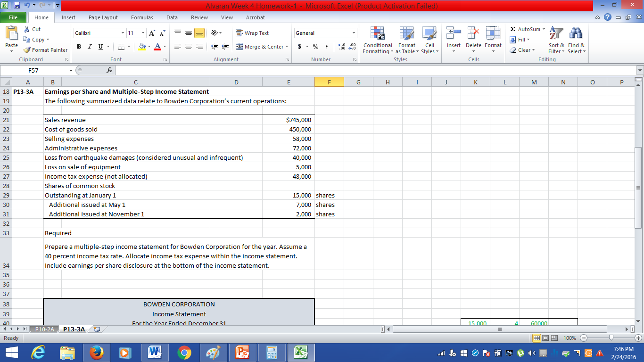Toggle Bold formatting
Viewport: 644px width, 362px height.
(78, 47)
